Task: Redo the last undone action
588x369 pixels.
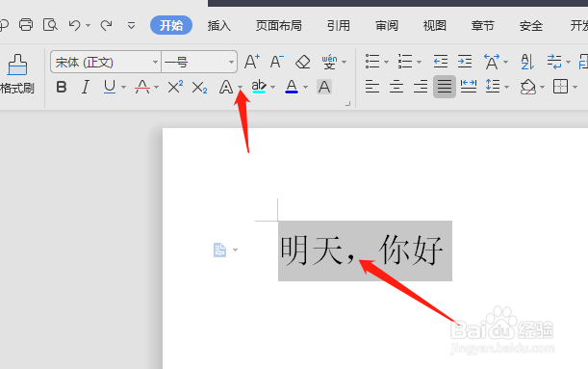Action: pos(107,25)
